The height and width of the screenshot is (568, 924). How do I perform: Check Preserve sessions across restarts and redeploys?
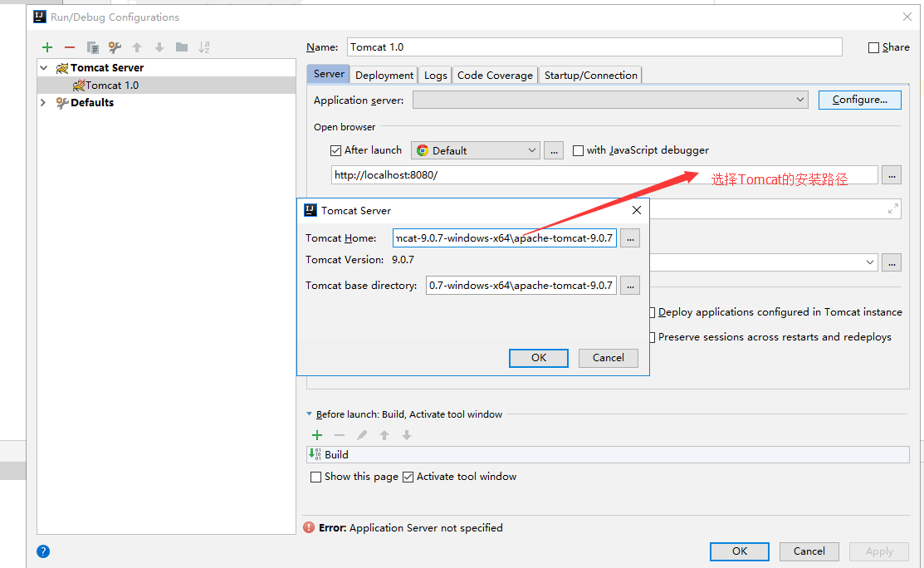tap(653, 337)
